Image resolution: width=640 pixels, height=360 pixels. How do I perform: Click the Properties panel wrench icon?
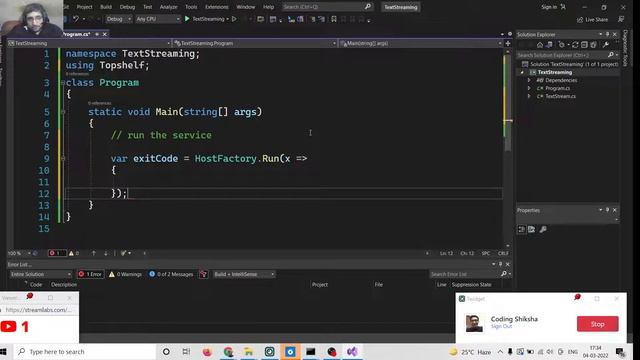(543, 229)
